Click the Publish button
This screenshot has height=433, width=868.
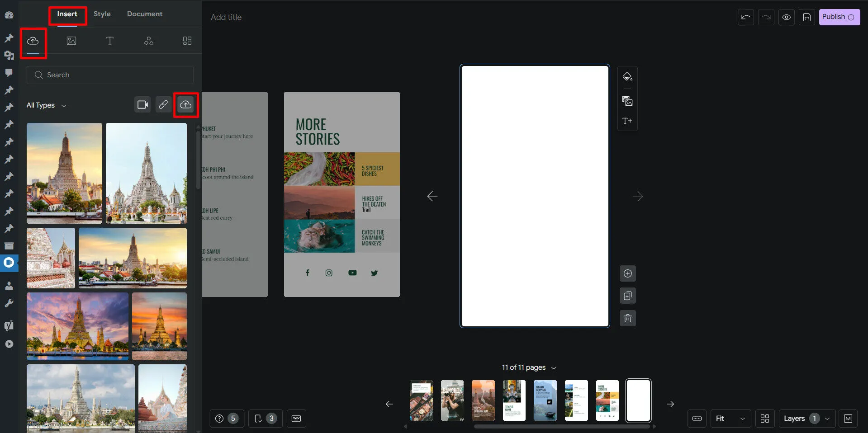tap(839, 17)
